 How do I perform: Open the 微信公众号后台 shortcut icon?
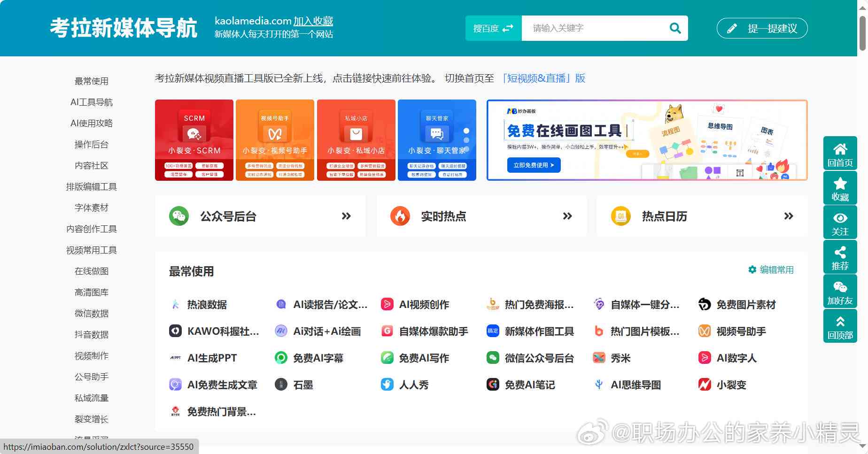point(493,358)
